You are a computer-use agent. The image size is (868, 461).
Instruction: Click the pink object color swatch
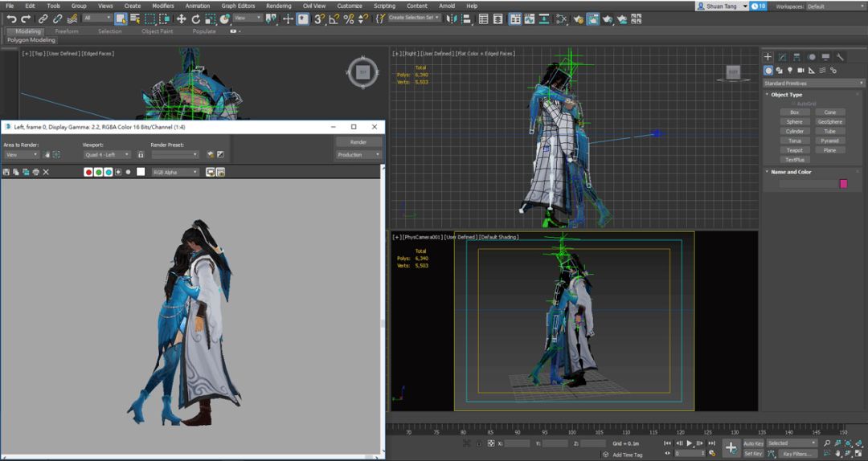tap(843, 184)
